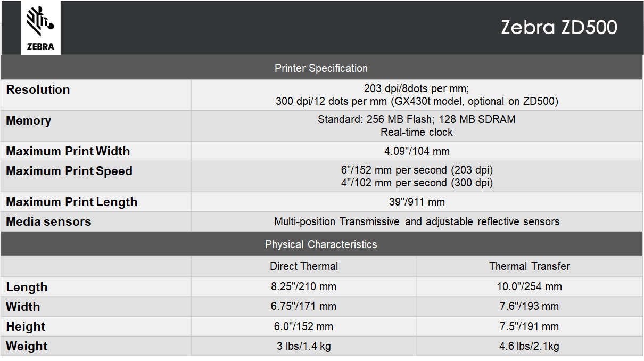
Task: Select the Direct Thermal column header
Action: (x=304, y=266)
